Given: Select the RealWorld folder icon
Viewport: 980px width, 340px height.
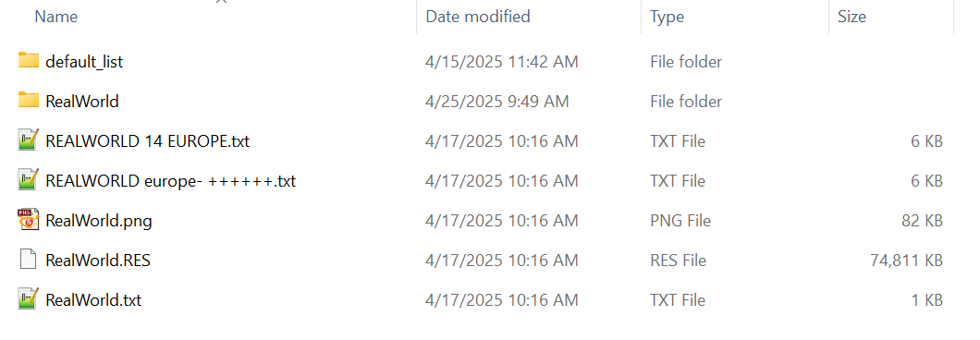Looking at the screenshot, I should (29, 100).
